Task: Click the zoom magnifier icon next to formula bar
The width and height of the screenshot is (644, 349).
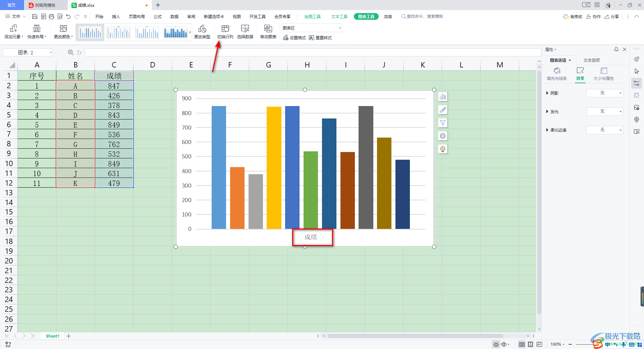Action: click(x=70, y=52)
